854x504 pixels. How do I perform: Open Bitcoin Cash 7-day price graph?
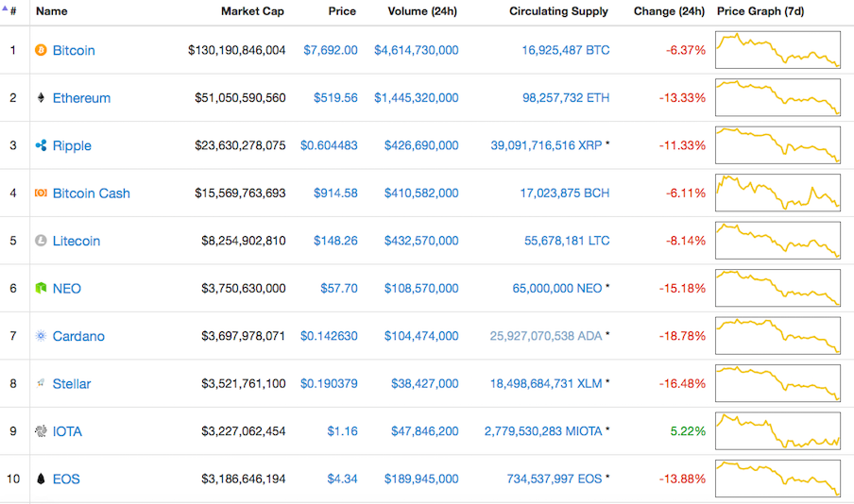tap(777, 193)
